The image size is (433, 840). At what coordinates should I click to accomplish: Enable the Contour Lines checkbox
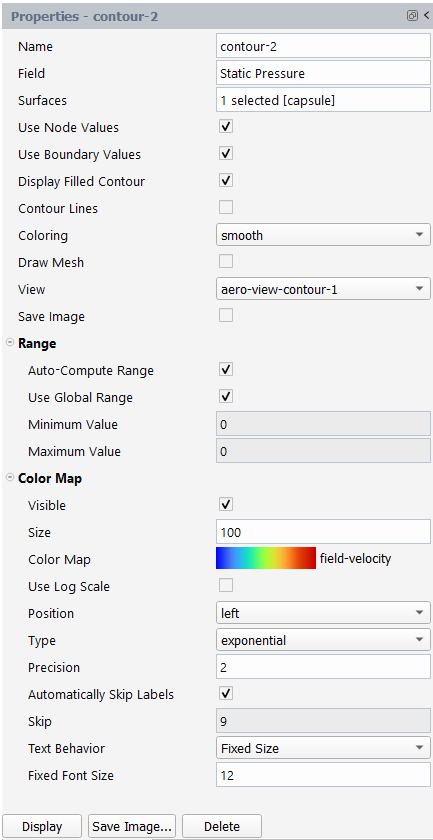point(226,207)
